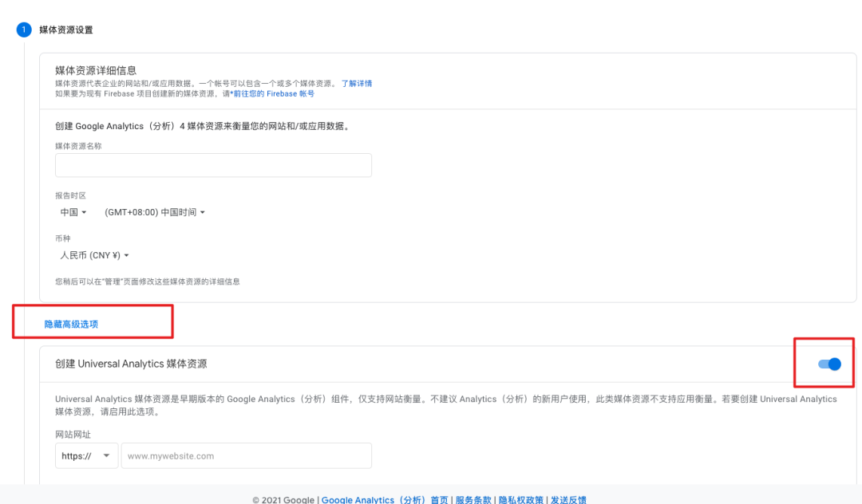Click 发送反馈 to send feedback
Image resolution: width=862 pixels, height=504 pixels.
[x=568, y=500]
